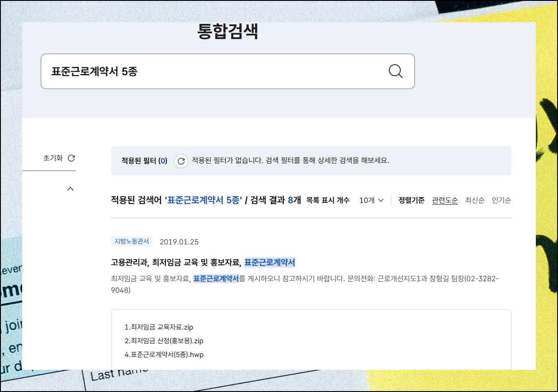Screen dimensions: 558x392
Task: Click the 적용된 필터가 없습니다 message
Action: click(291, 160)
